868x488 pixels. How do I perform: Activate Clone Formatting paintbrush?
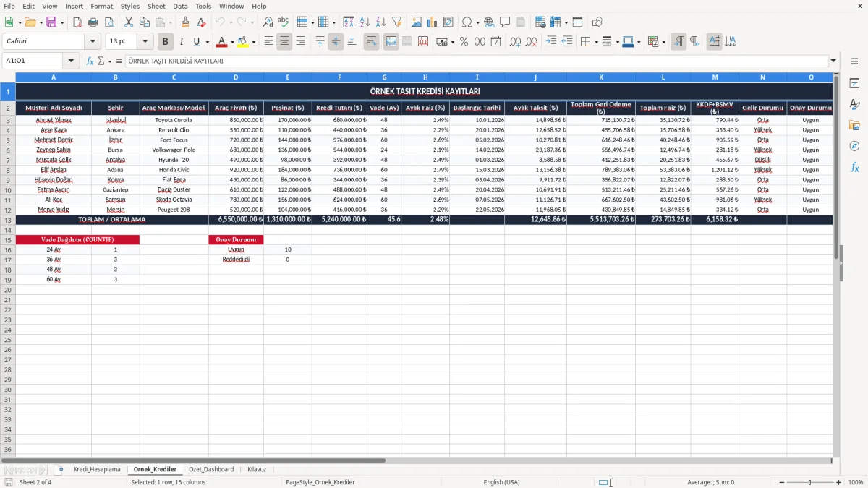click(x=185, y=22)
